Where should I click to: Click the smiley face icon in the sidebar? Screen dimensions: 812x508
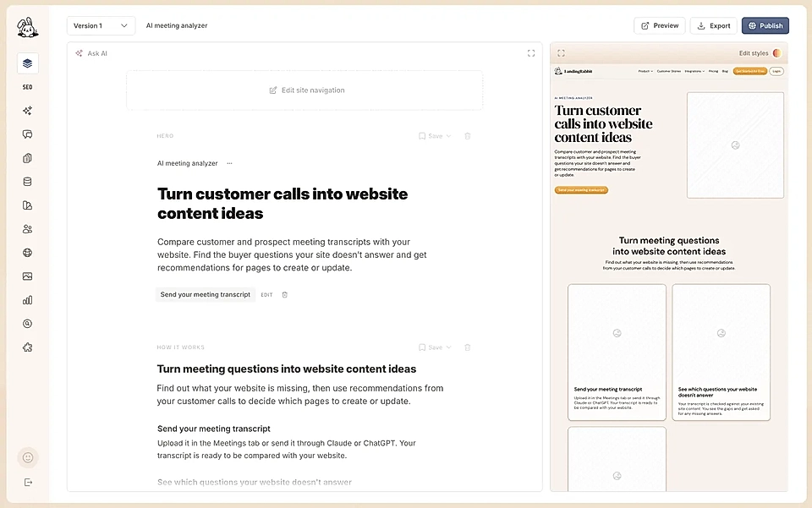point(28,457)
